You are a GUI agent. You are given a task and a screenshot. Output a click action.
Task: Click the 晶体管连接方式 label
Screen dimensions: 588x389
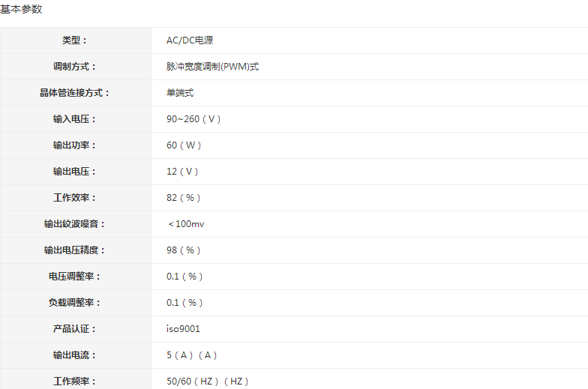pos(75,93)
